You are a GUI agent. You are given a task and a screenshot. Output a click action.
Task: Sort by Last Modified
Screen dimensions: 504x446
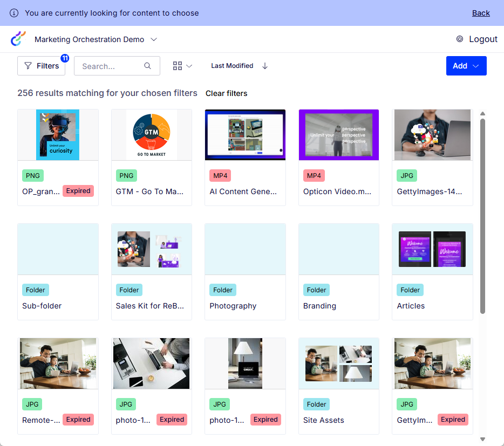232,66
